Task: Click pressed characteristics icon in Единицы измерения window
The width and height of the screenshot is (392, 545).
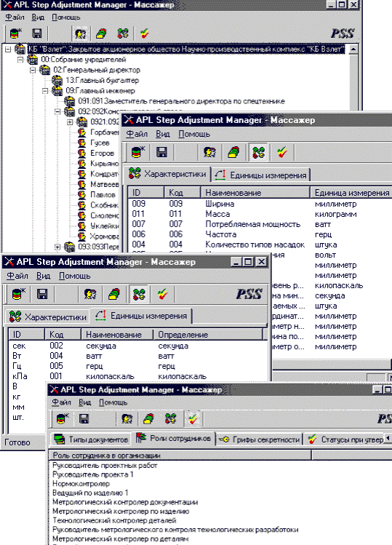Action: [139, 295]
